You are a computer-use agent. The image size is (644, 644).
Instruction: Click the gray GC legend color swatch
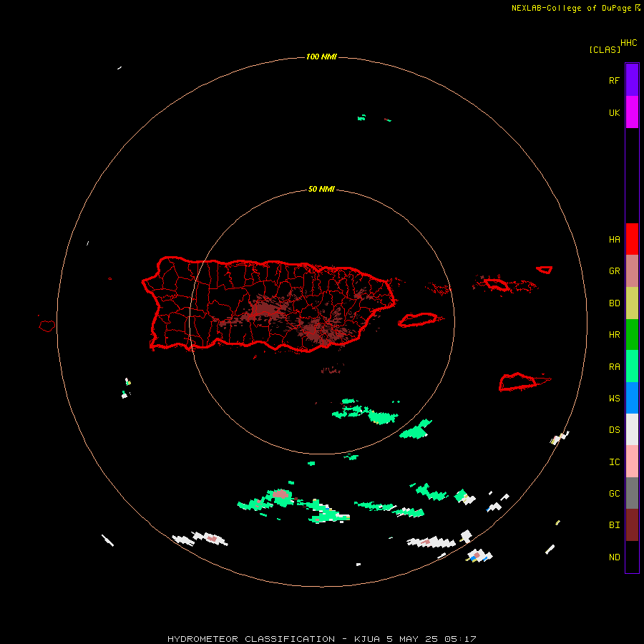632,493
